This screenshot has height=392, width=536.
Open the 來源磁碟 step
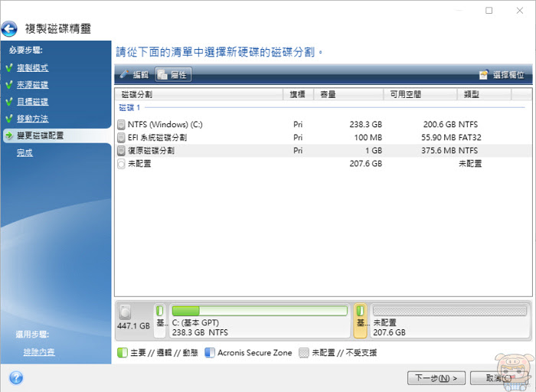(32, 84)
